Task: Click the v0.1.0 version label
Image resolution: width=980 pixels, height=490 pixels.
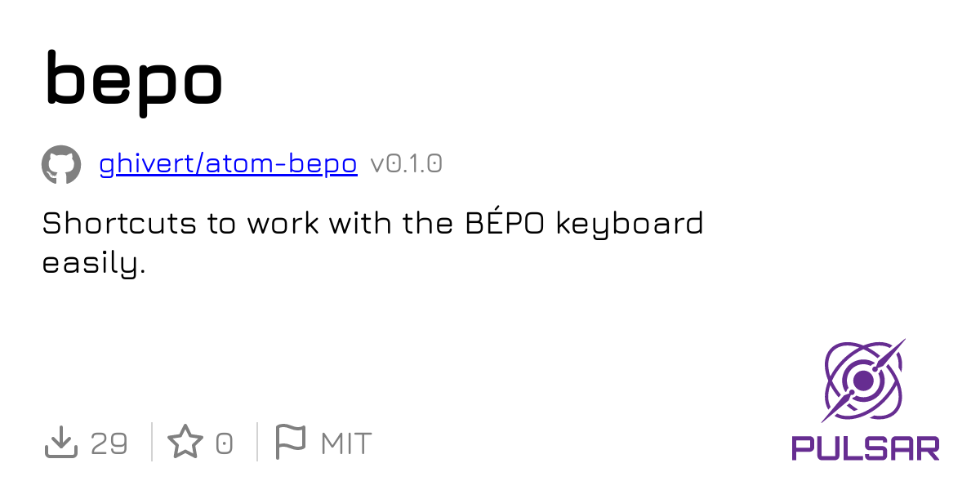Action: [x=406, y=165]
